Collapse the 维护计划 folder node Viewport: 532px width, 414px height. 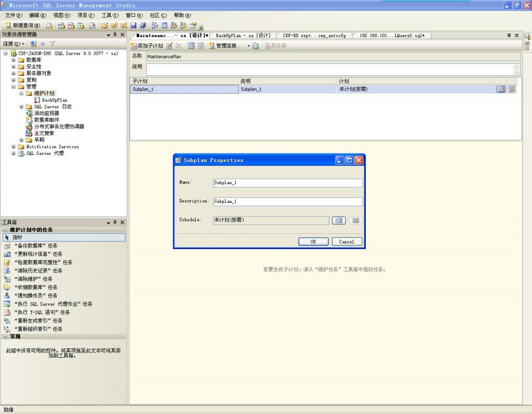click(21, 93)
